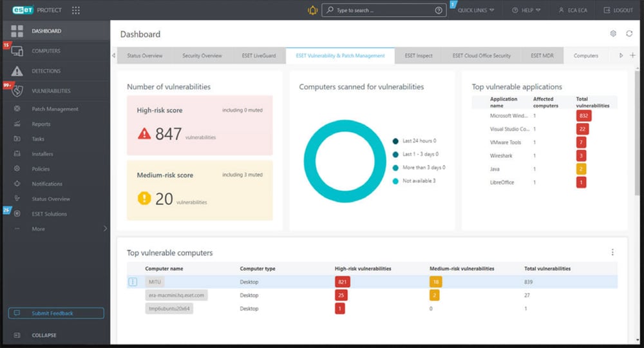
Task: Refresh the dashboard with reload icon
Action: (629, 34)
